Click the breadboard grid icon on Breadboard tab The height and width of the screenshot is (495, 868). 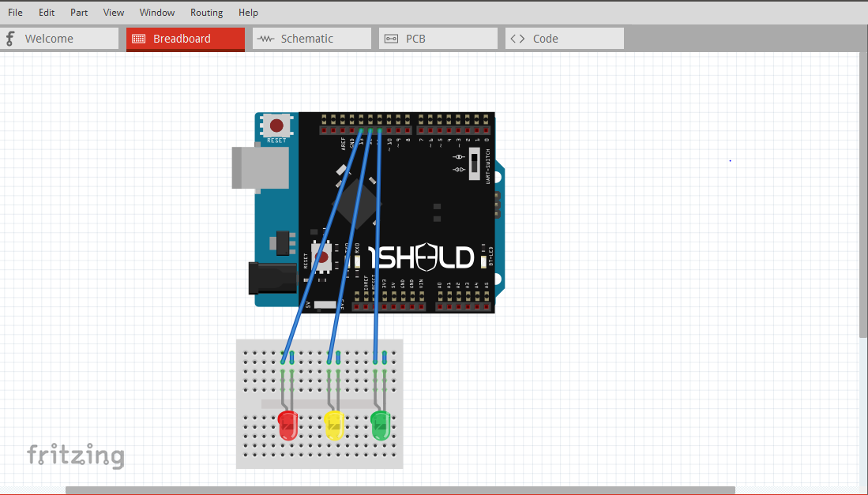(140, 38)
